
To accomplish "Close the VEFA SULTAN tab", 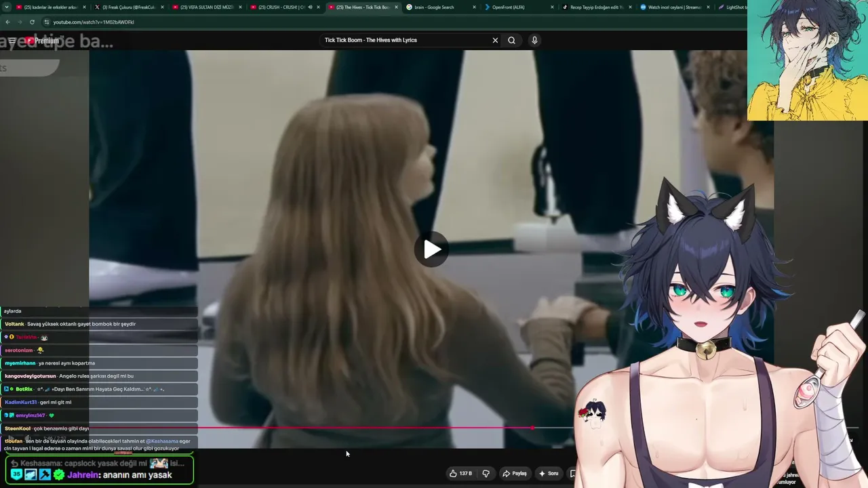I will (x=240, y=7).
